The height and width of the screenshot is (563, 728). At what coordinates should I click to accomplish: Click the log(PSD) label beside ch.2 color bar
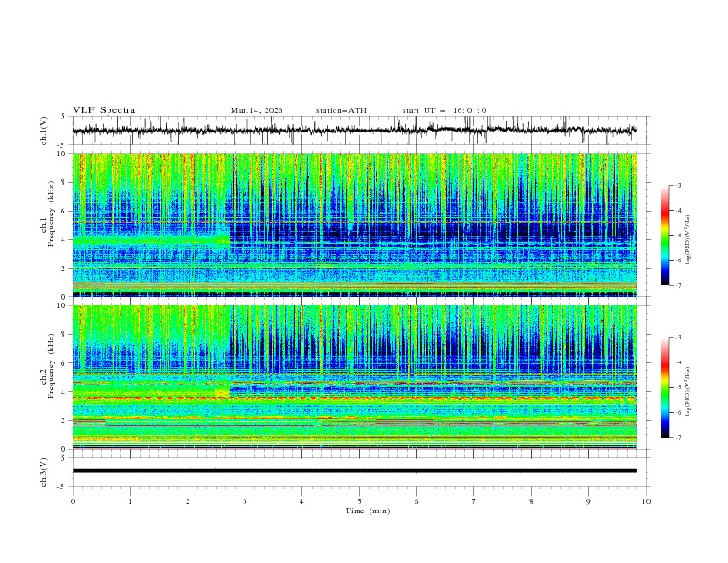688,392
